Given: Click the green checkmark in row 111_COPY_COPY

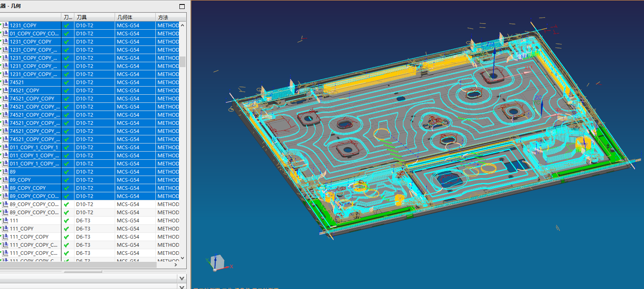Looking at the screenshot, I should [x=67, y=237].
